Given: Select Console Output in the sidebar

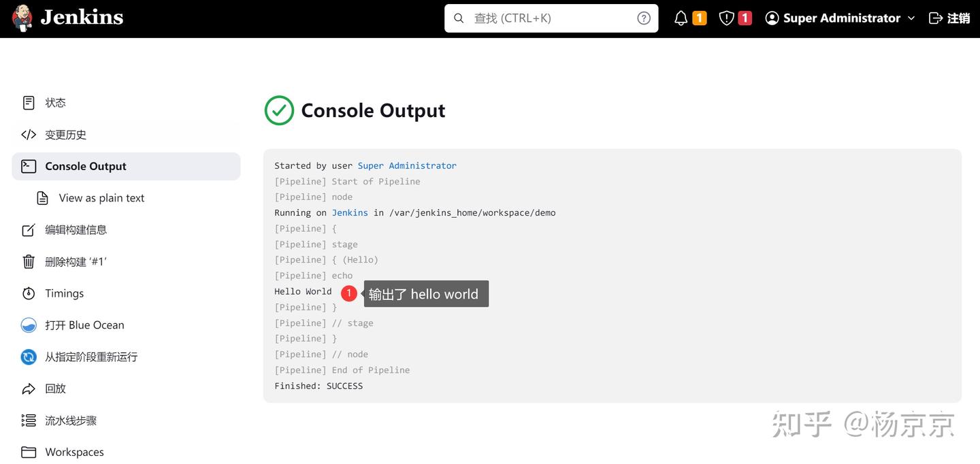Looking at the screenshot, I should tap(86, 166).
